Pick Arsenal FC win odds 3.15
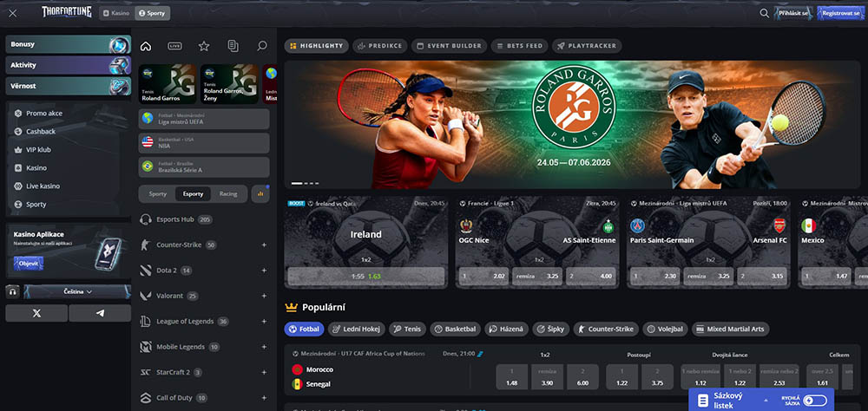The width and height of the screenshot is (868, 411). 762,276
